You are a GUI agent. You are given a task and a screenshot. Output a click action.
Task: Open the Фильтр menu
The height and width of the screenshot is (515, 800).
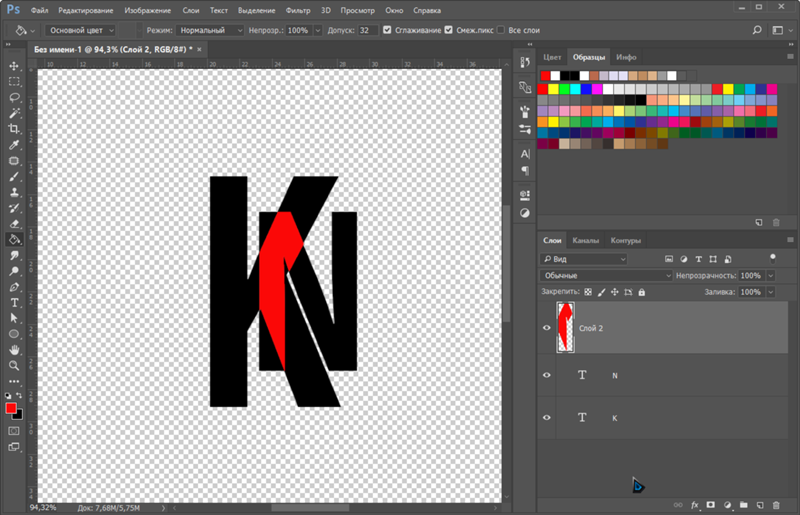[298, 9]
